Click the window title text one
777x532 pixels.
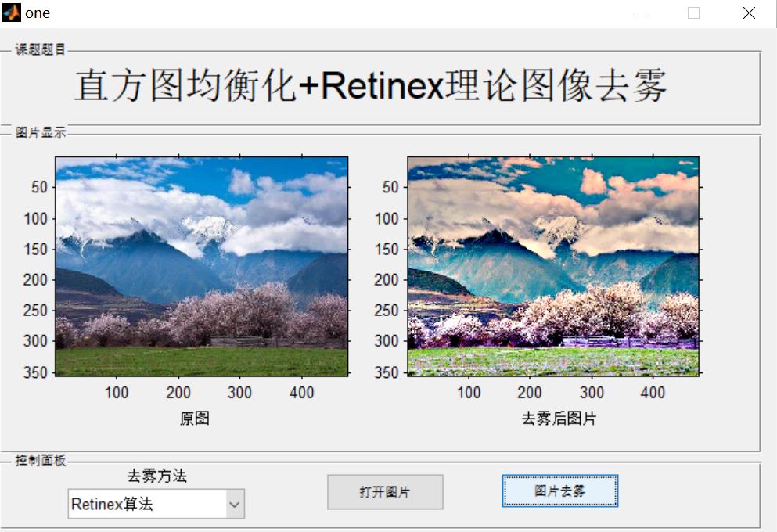point(38,13)
